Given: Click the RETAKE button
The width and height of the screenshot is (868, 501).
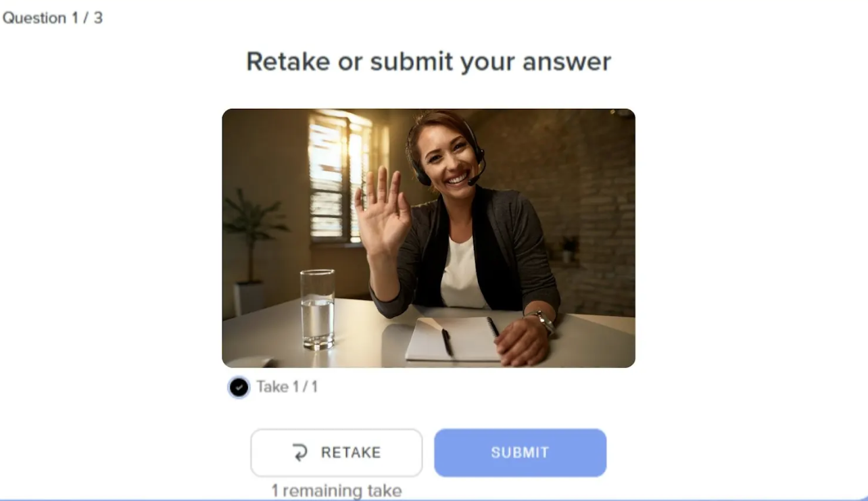Looking at the screenshot, I should click(x=336, y=452).
